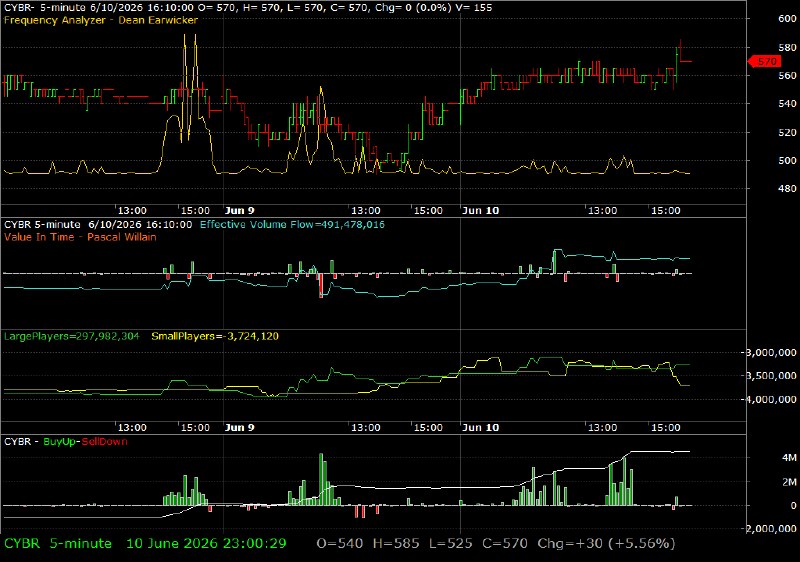Viewport: 800px width, 562px height.
Task: Click the 500 price axis label
Action: [787, 161]
